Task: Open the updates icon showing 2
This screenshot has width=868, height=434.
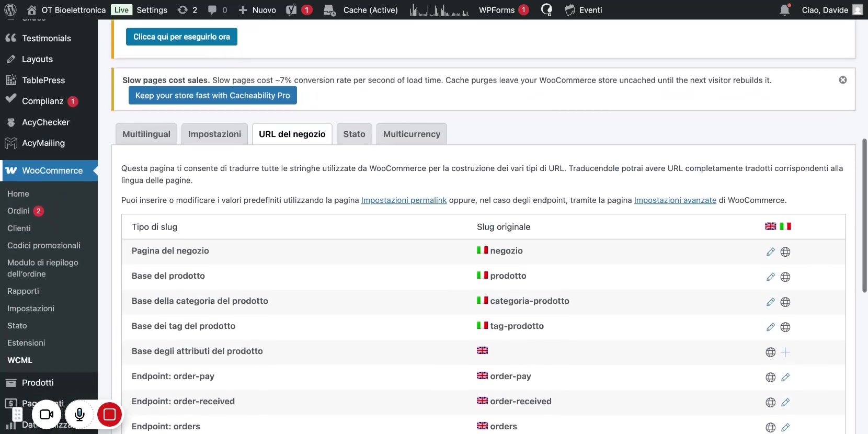Action: (187, 10)
